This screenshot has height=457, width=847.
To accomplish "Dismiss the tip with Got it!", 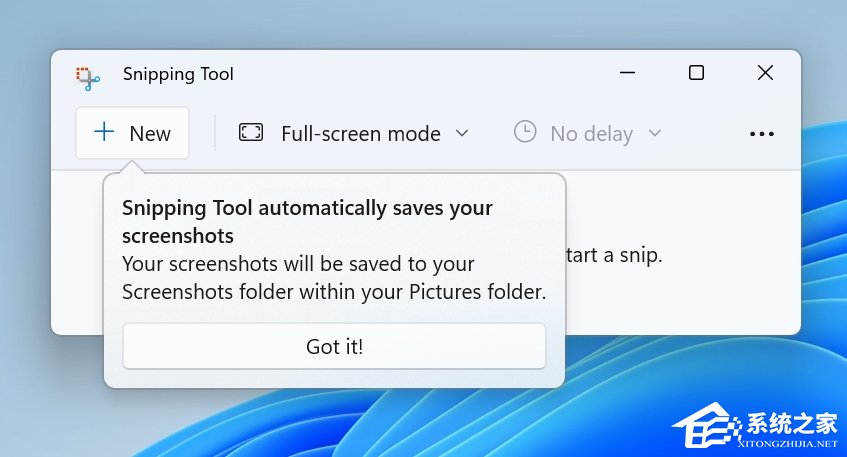I will pyautogui.click(x=334, y=347).
